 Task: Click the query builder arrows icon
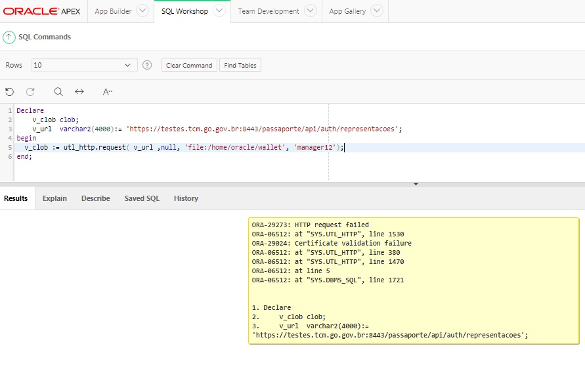pyautogui.click(x=79, y=92)
